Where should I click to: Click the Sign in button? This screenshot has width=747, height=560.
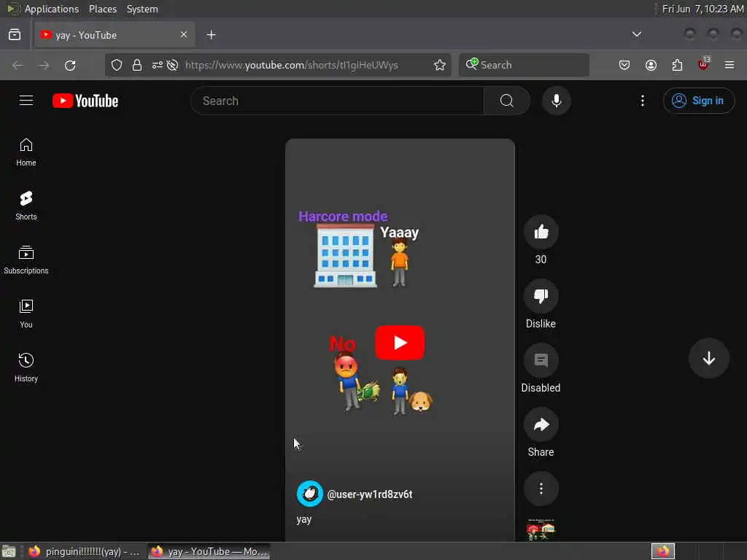click(698, 101)
